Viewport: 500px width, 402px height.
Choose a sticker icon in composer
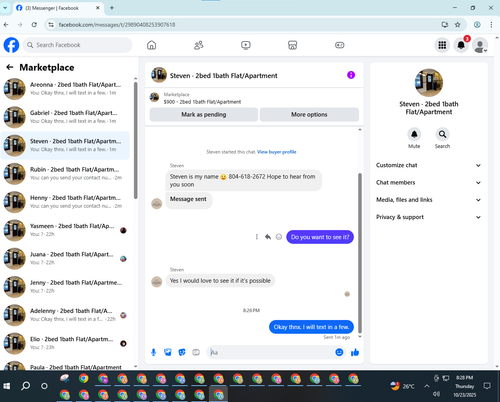point(182,352)
